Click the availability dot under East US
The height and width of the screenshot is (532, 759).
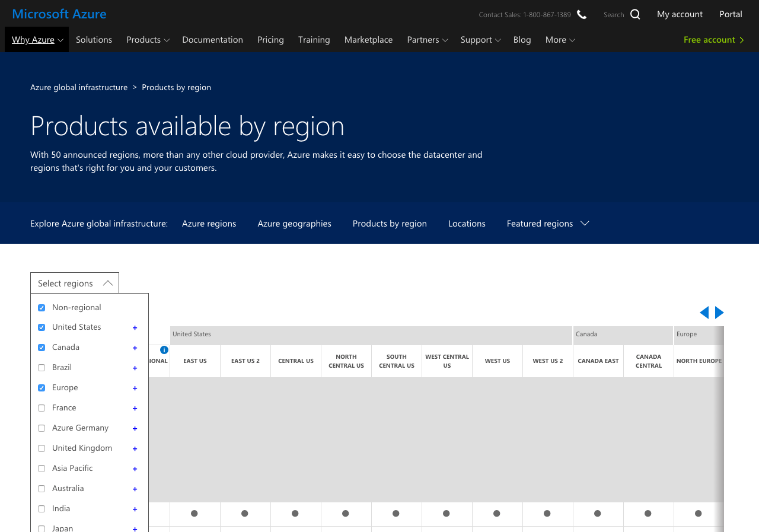194,514
